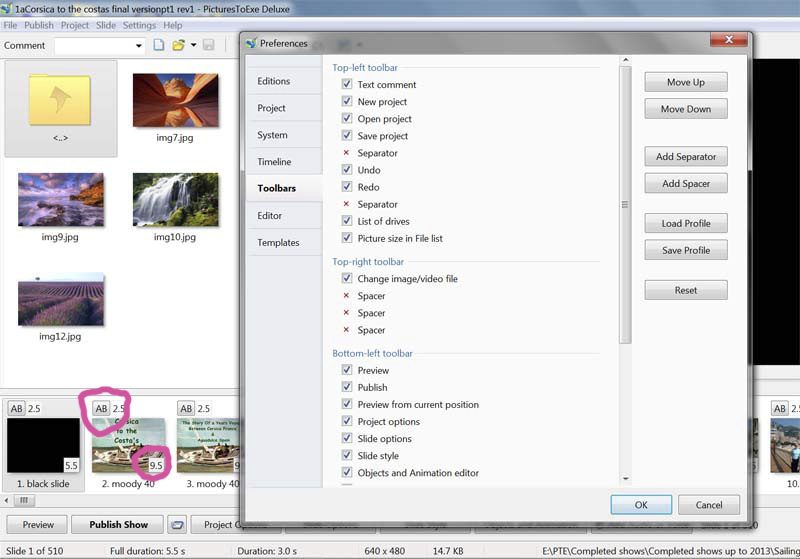800x559 pixels.
Task: Click the AB transition icon on slide 1
Action: [x=17, y=409]
